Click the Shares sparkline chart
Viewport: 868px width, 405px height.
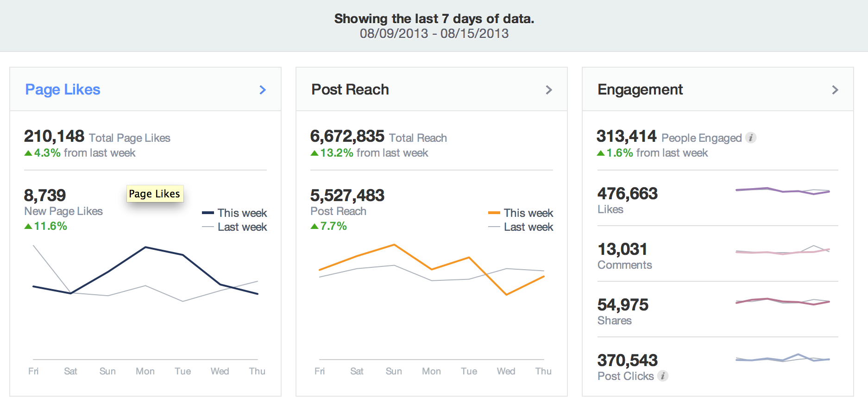[782, 301]
